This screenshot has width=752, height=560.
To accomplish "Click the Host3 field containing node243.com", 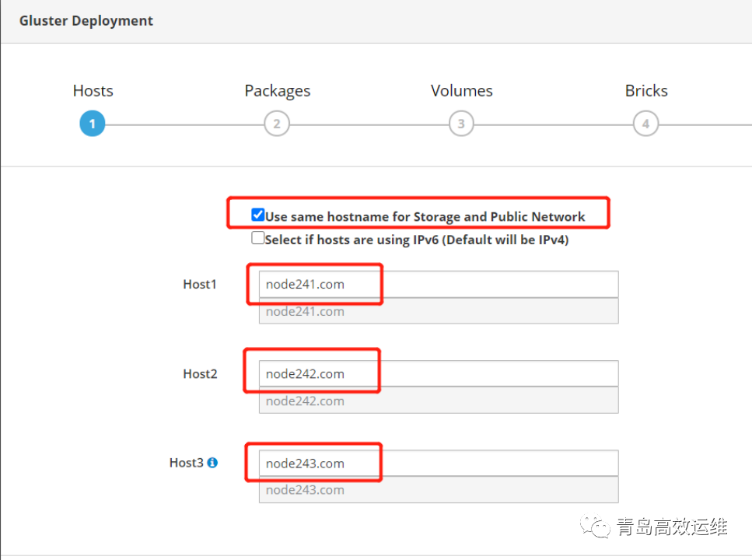I will (x=438, y=464).
